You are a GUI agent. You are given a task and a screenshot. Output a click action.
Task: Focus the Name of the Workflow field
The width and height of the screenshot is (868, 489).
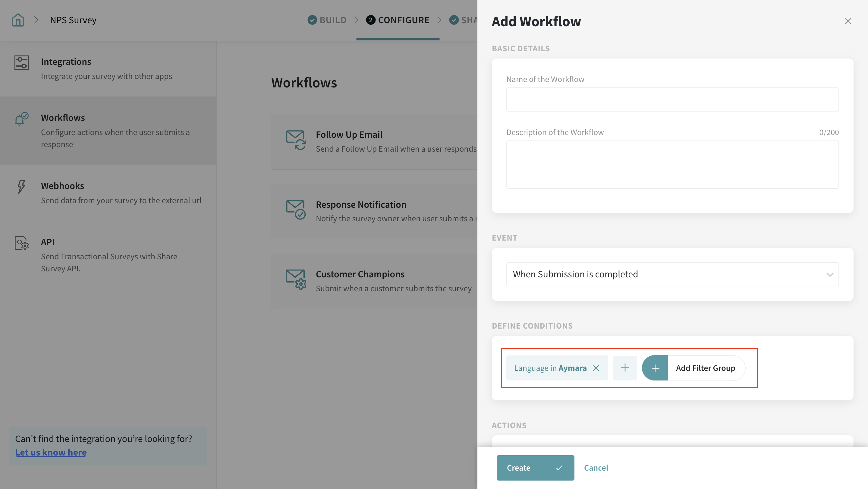coord(672,100)
